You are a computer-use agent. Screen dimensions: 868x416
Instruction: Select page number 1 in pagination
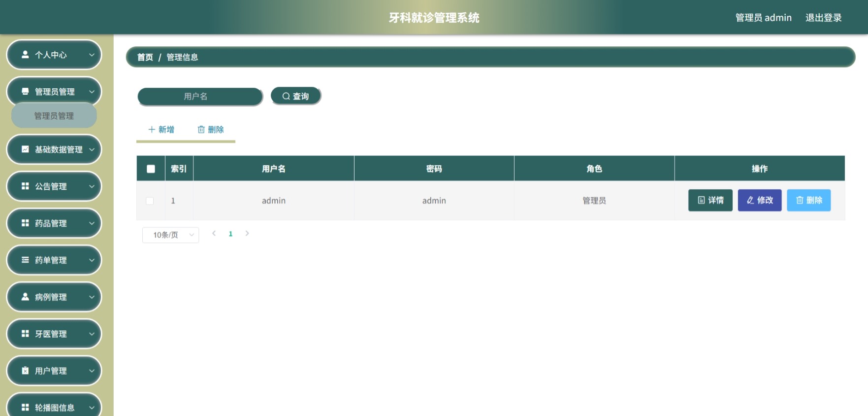tap(230, 234)
